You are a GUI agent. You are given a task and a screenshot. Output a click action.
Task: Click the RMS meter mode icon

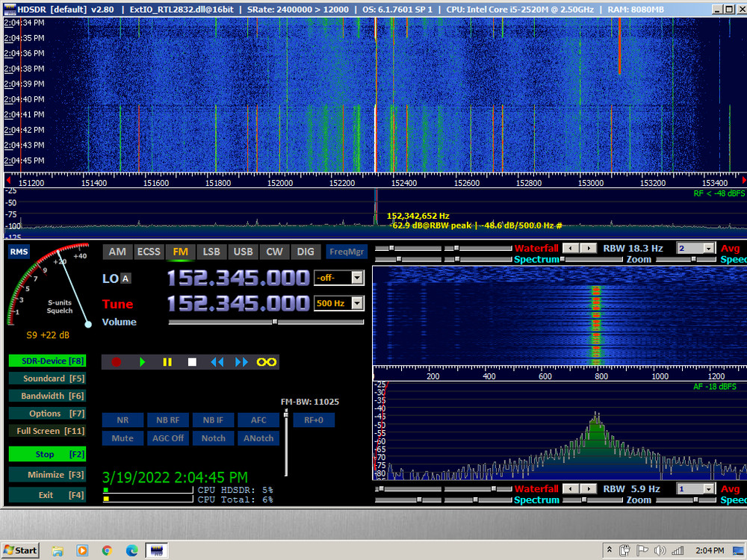(19, 252)
